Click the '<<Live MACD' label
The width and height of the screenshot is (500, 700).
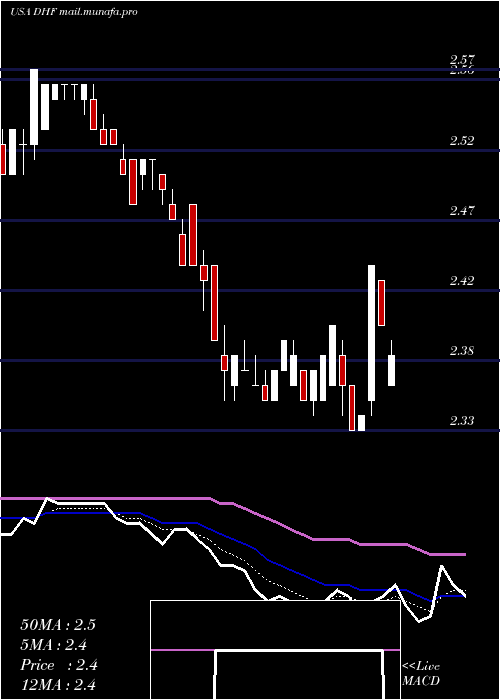tap(421, 674)
